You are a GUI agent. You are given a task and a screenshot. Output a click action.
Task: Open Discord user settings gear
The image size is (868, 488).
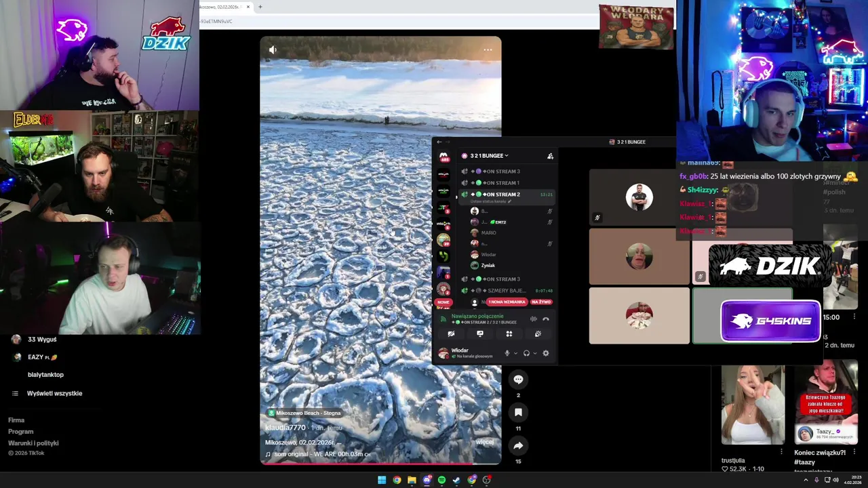(x=546, y=353)
